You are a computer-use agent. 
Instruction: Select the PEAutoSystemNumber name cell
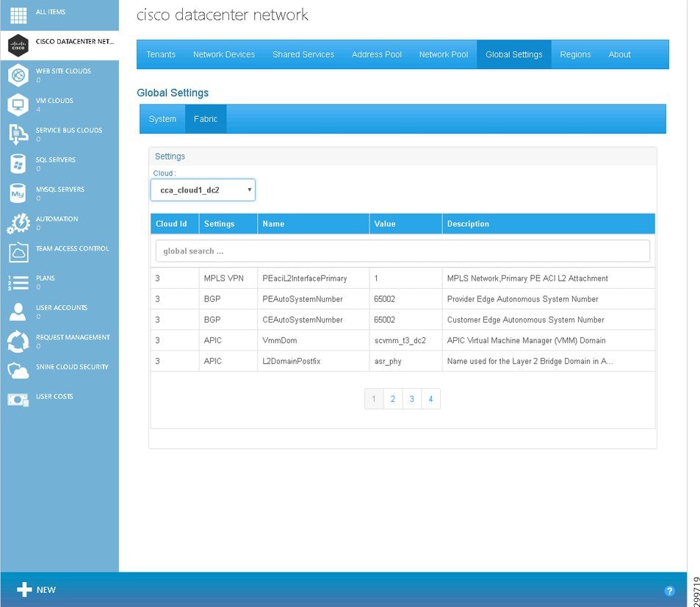314,299
